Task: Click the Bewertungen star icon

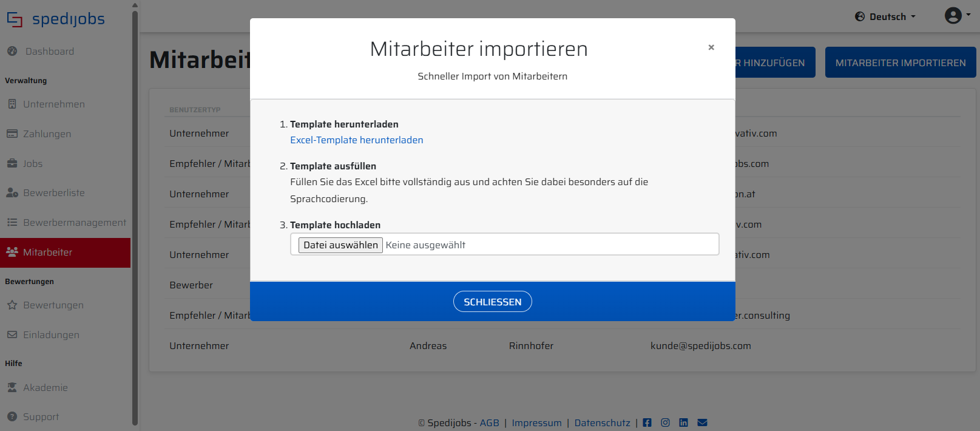Action: [x=12, y=305]
